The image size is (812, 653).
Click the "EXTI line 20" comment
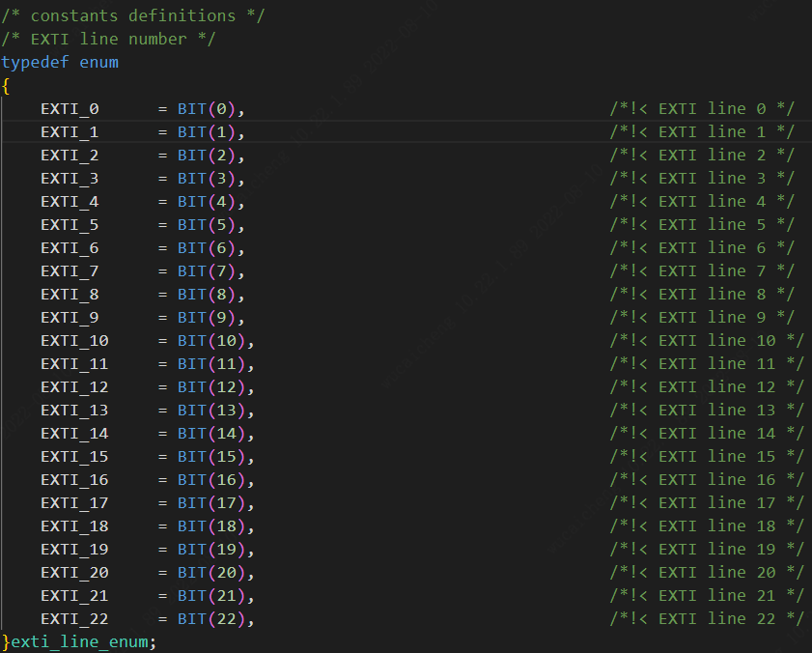coord(707,572)
